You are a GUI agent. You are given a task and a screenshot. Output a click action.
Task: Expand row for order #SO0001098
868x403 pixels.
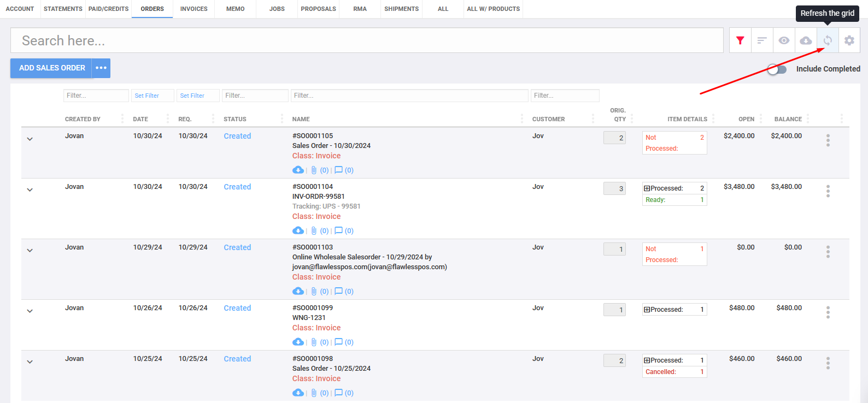tap(30, 362)
